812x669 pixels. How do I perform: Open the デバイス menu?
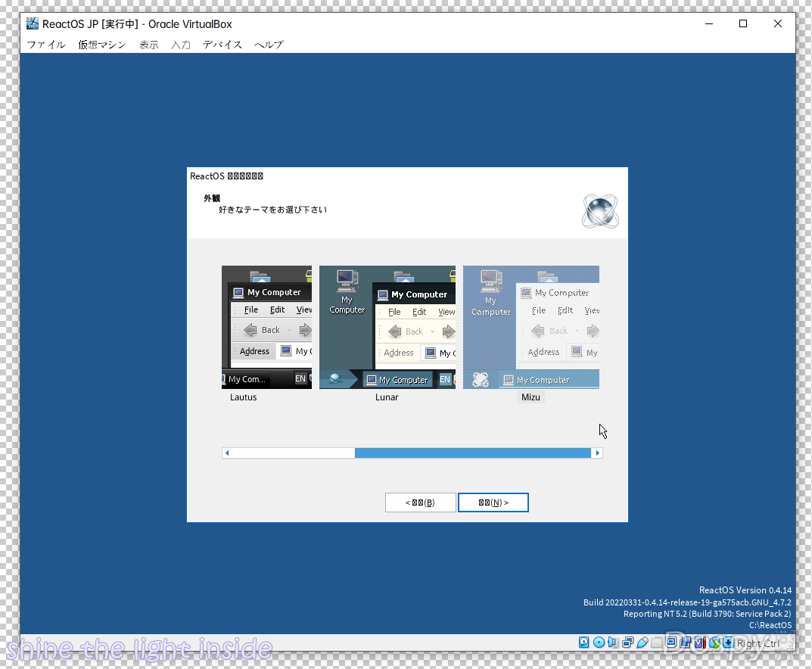pos(222,45)
